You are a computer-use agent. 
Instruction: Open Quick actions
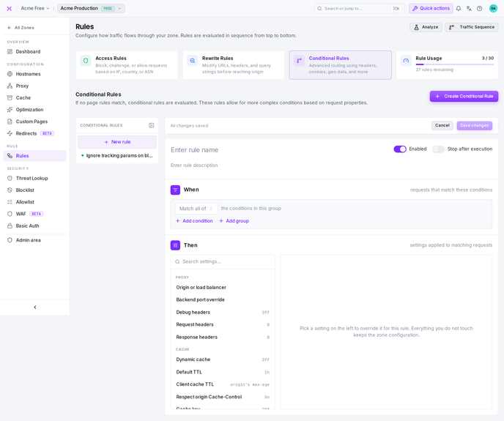431,9
